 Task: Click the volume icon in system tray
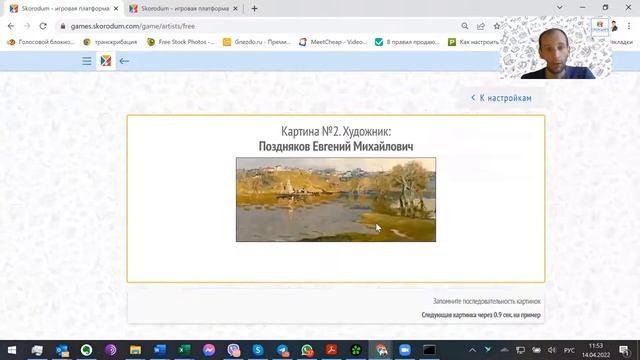pyautogui.click(x=552, y=350)
